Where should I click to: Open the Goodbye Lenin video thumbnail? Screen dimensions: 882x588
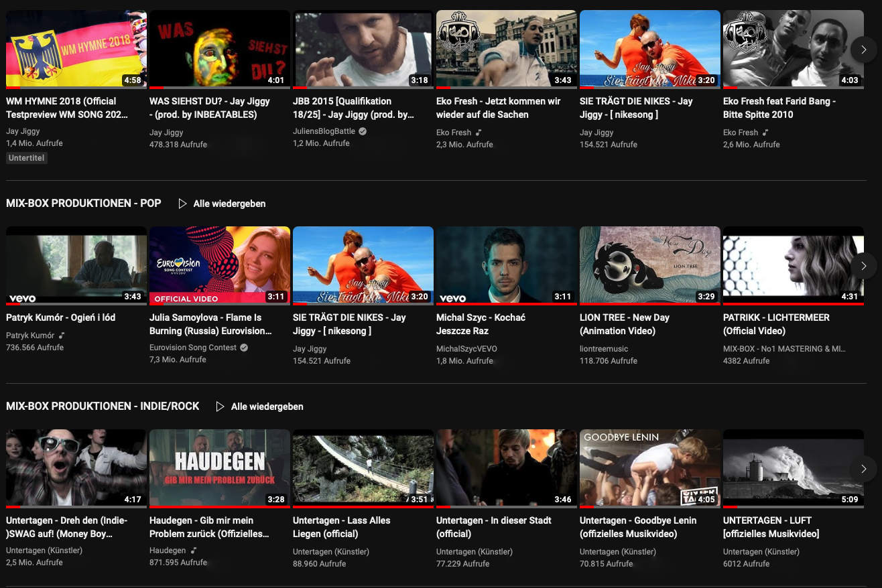(x=650, y=468)
